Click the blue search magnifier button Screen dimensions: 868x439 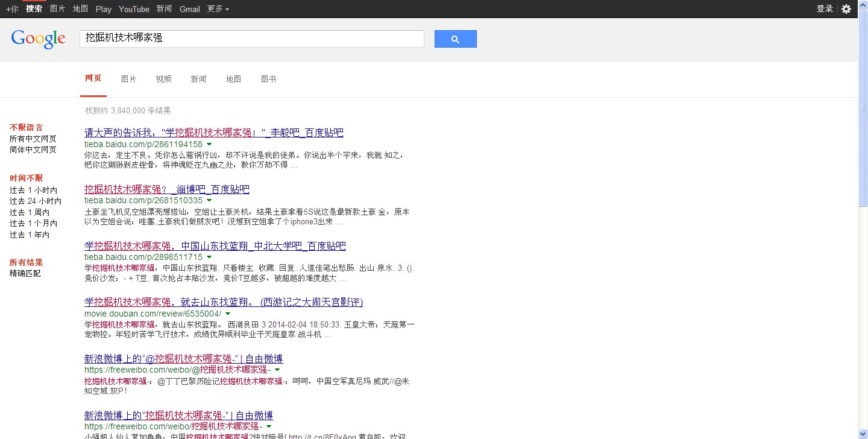coord(455,39)
